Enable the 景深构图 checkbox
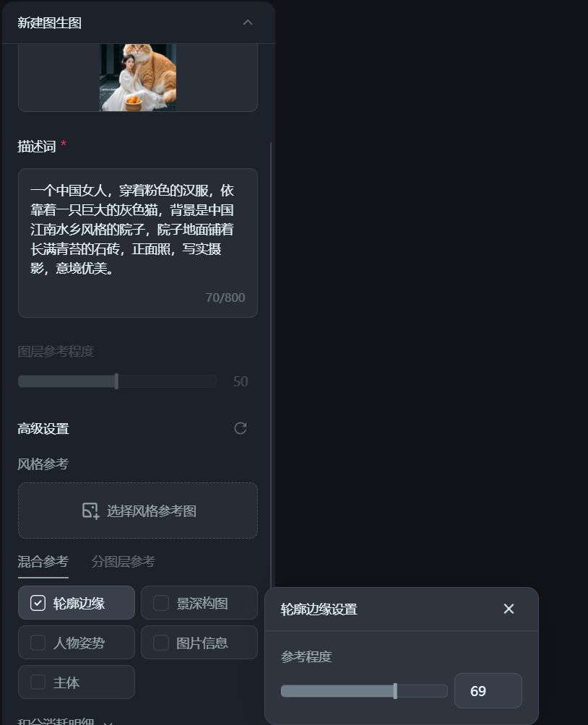Image resolution: width=588 pixels, height=725 pixels. [x=161, y=603]
